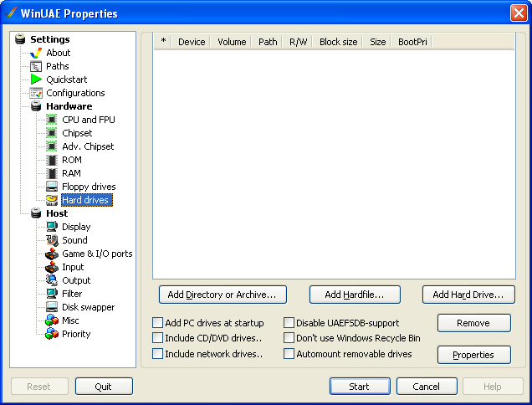This screenshot has width=532, height=405.
Task: Open Floppy drives page
Action: (89, 187)
